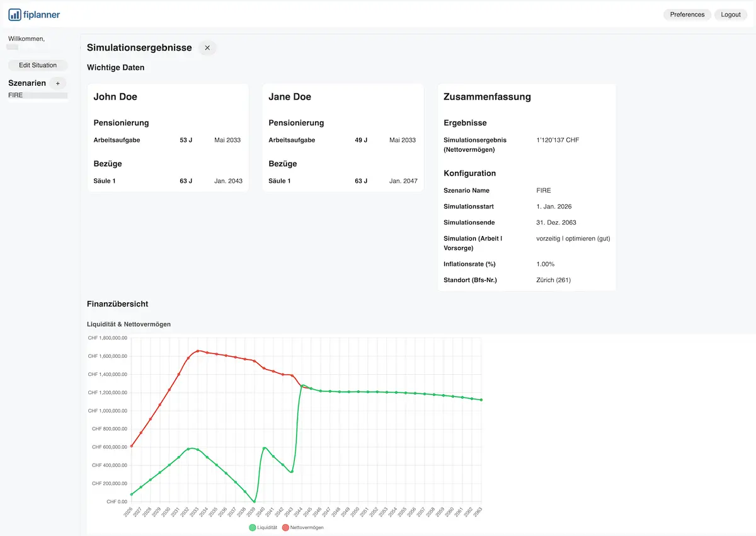Dismiss Simulationsergebnisse via the X icon
The width and height of the screenshot is (756, 536).
(x=207, y=47)
